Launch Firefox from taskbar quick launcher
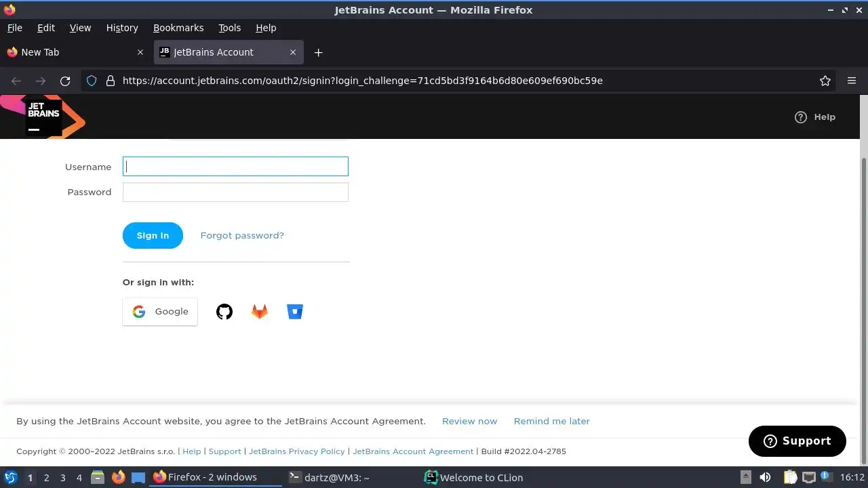The image size is (868, 488). pos(118,477)
